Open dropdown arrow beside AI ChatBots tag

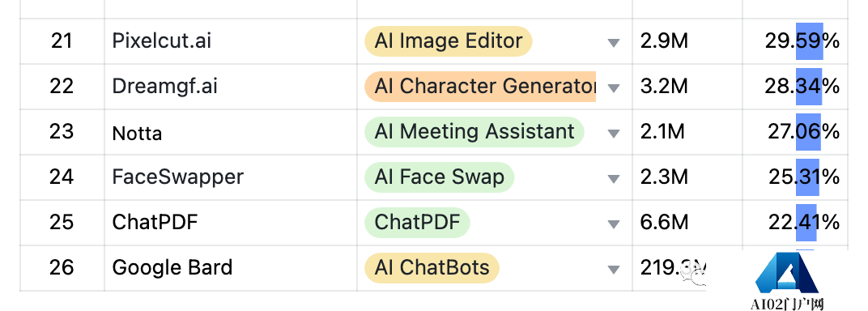click(x=613, y=270)
